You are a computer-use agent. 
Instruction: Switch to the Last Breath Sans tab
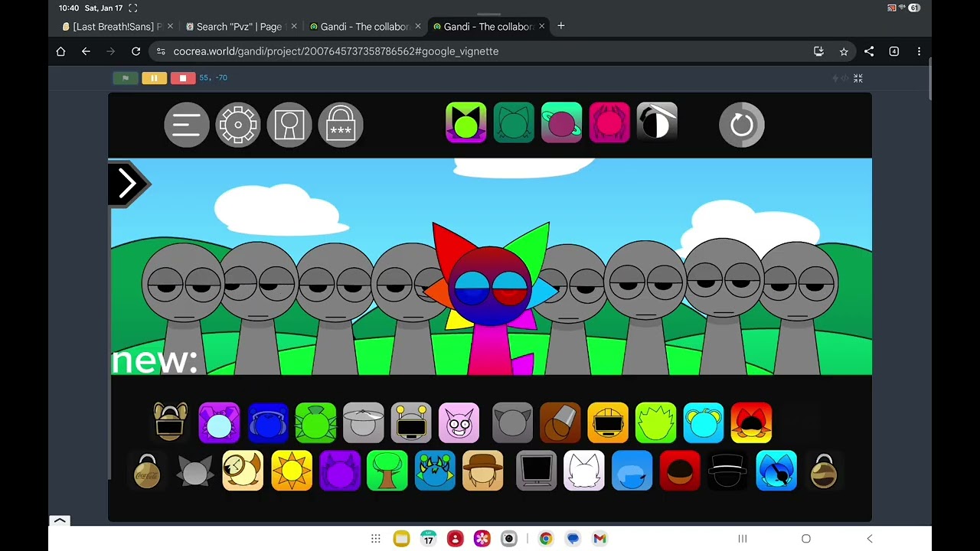point(118,26)
